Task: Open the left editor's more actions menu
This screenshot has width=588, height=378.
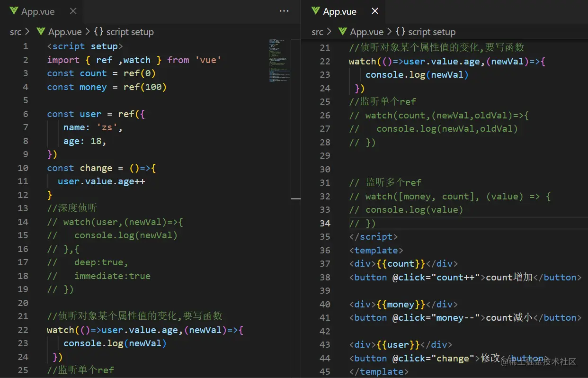Action: [x=284, y=11]
